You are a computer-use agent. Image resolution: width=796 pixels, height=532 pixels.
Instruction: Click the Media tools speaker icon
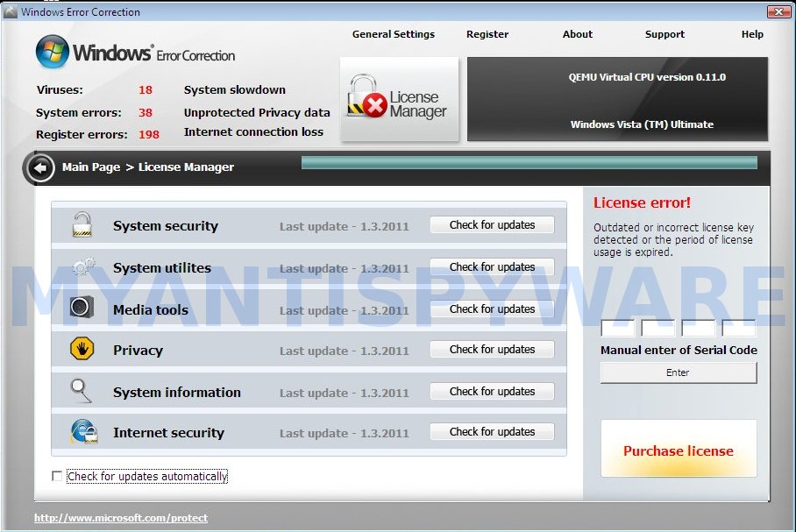pos(82,307)
